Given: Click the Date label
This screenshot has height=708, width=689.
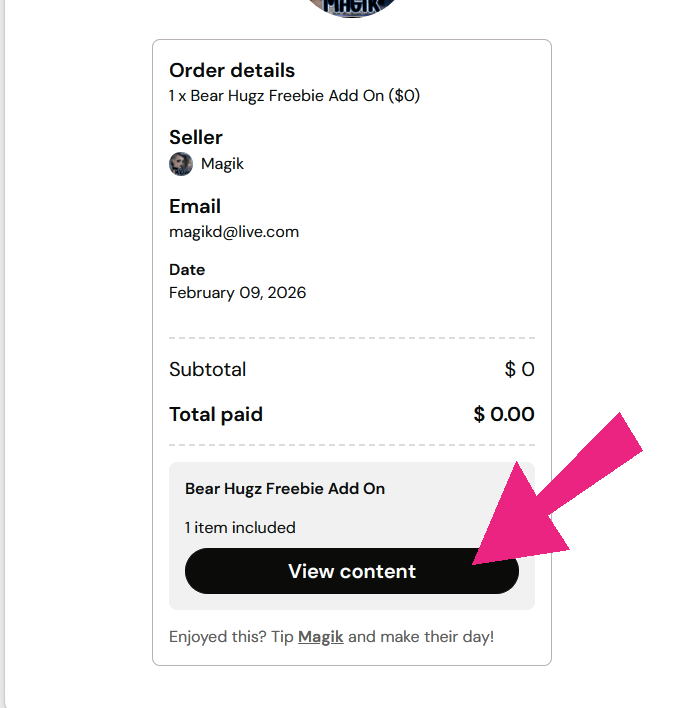Looking at the screenshot, I should pos(187,269).
